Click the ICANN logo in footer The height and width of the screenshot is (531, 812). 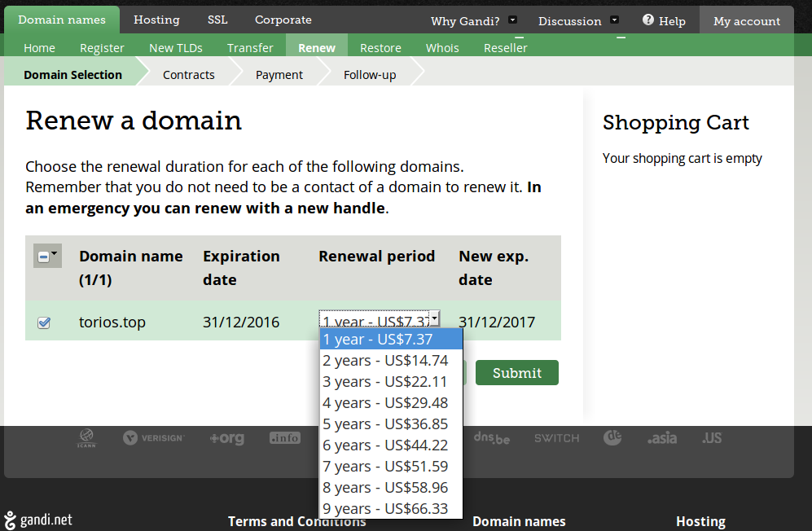tap(86, 438)
